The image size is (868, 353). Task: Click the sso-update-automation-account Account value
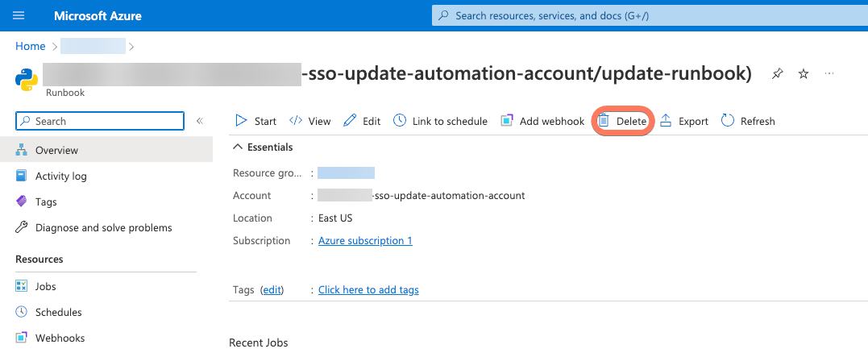click(422, 195)
